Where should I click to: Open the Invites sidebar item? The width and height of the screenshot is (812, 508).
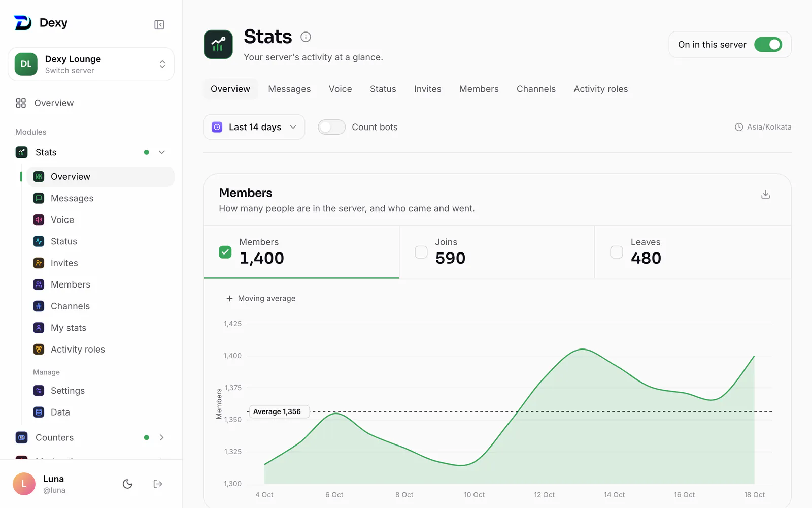tap(100, 263)
